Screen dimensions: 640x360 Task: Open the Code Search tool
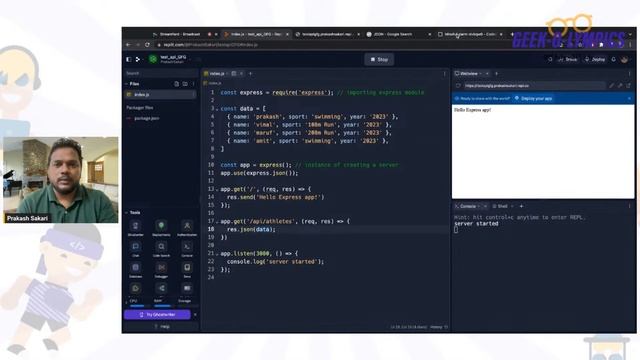point(161,249)
